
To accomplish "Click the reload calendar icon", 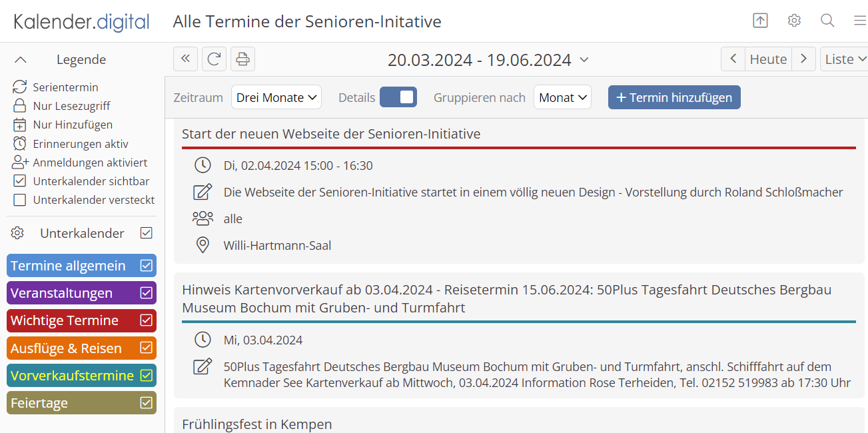I will point(214,59).
